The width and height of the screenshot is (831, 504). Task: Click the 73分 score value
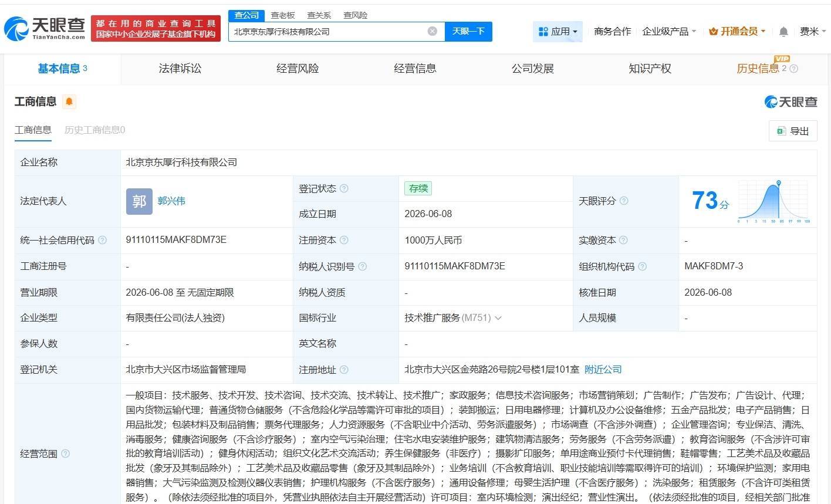[x=710, y=201]
